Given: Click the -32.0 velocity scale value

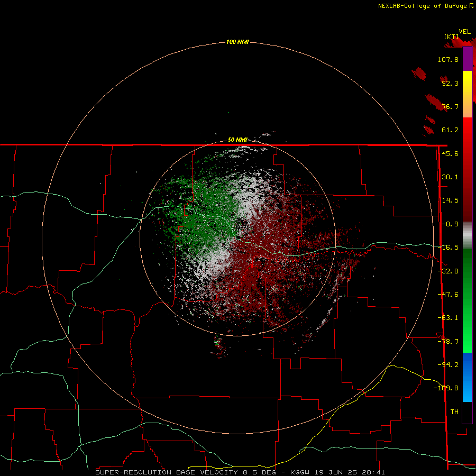Looking at the screenshot, I should (448, 271).
